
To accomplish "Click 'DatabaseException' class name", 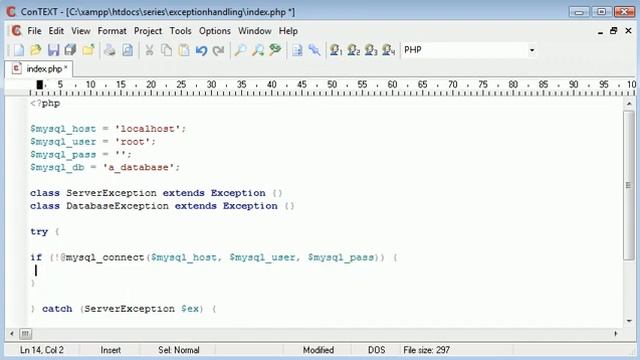I will pyautogui.click(x=117, y=206).
